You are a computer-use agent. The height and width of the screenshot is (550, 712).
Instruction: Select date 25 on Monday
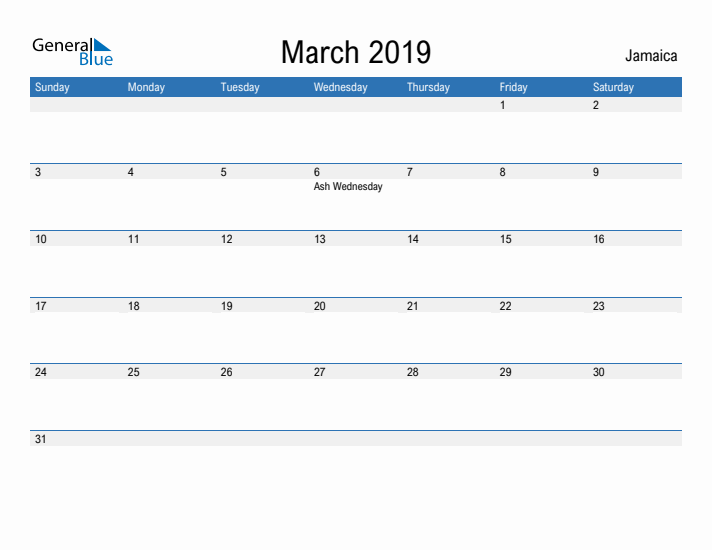click(x=134, y=372)
